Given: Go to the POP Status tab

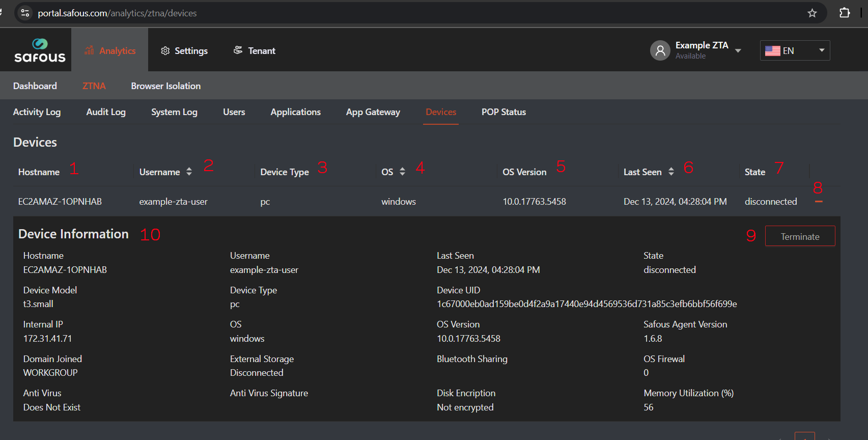Looking at the screenshot, I should (x=503, y=112).
